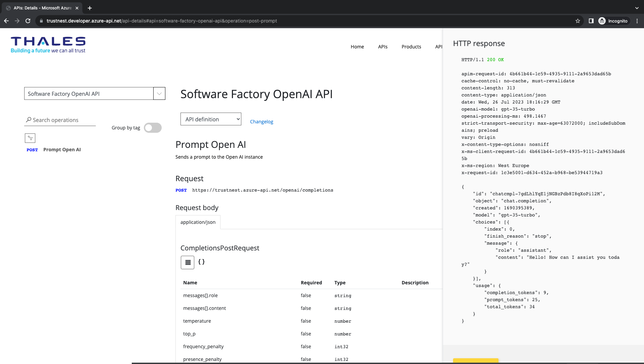Open the browser side panel icon
This screenshot has height=364, width=644.
click(x=591, y=21)
